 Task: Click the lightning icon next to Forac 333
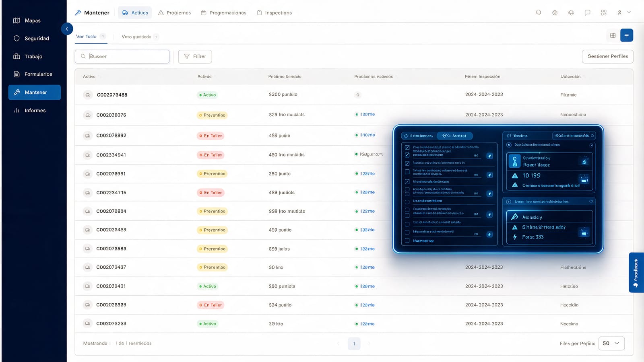tap(515, 237)
